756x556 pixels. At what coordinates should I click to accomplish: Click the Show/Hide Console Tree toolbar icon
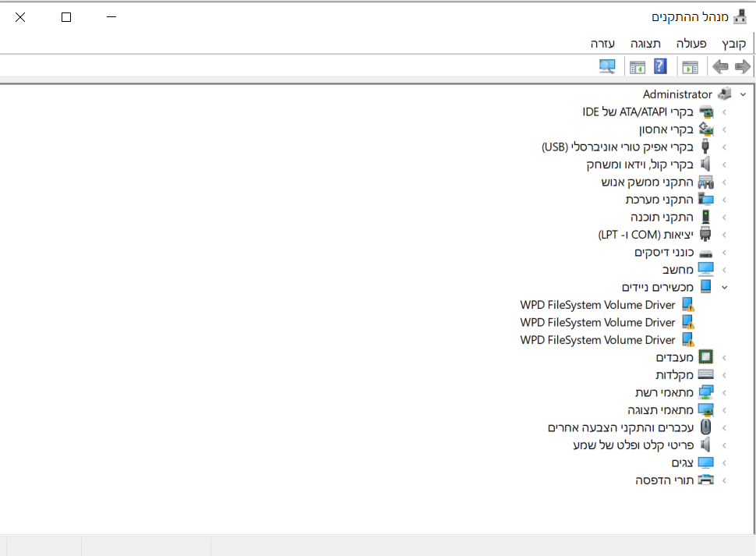point(690,66)
